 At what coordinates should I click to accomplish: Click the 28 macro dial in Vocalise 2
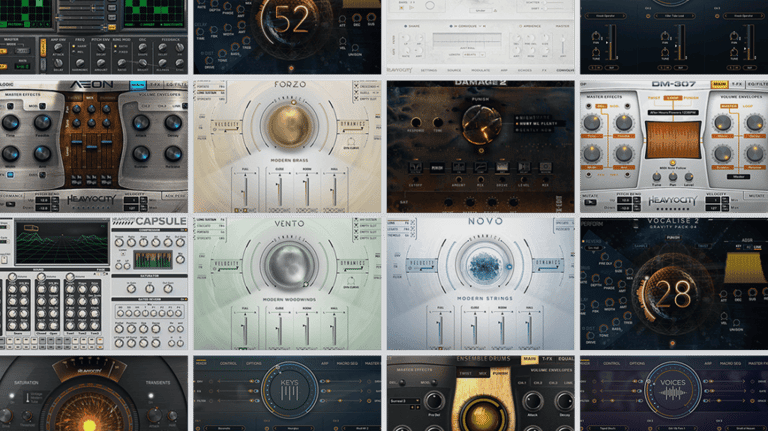[673, 294]
